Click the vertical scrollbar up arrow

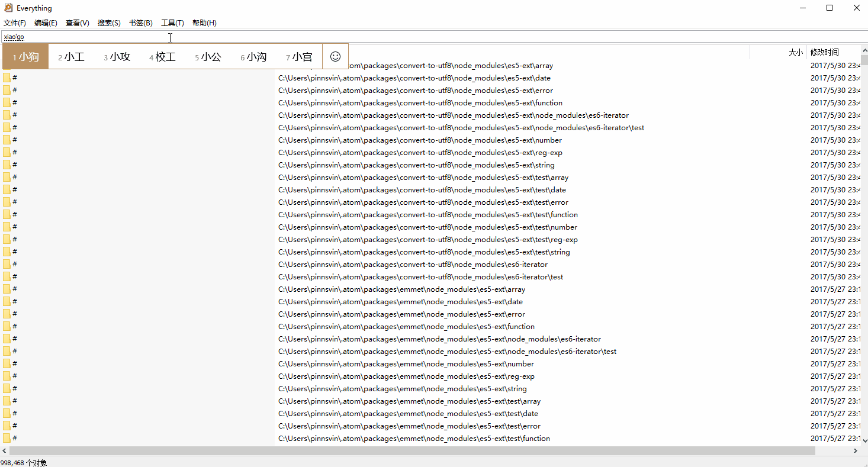[864, 51]
